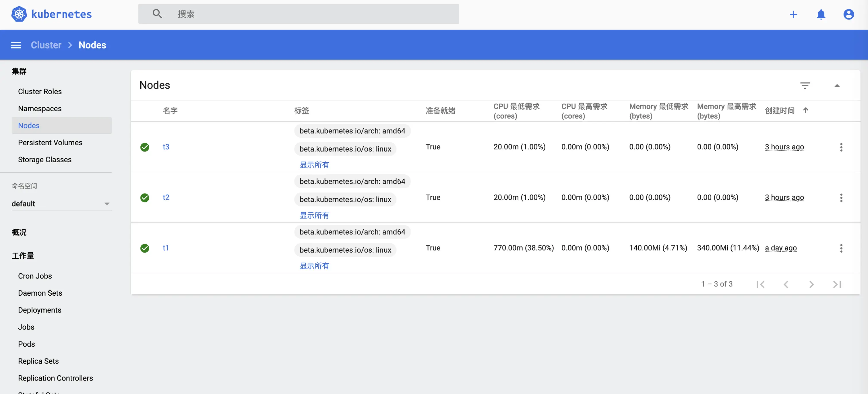Open Daemon Sets in sidebar

(x=40, y=293)
